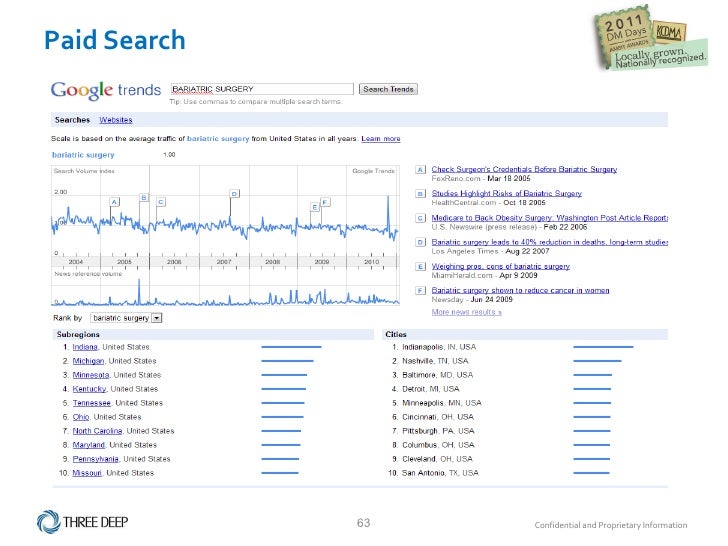Click the Indiana subregion volume bar
The image size is (728, 546).
[x=291, y=347]
